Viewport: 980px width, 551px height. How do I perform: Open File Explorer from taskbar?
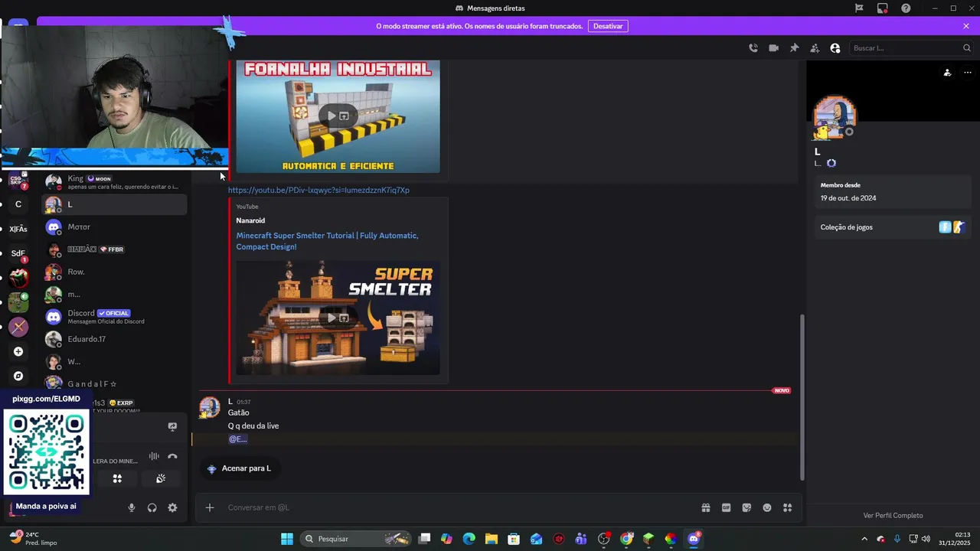pyautogui.click(x=491, y=539)
